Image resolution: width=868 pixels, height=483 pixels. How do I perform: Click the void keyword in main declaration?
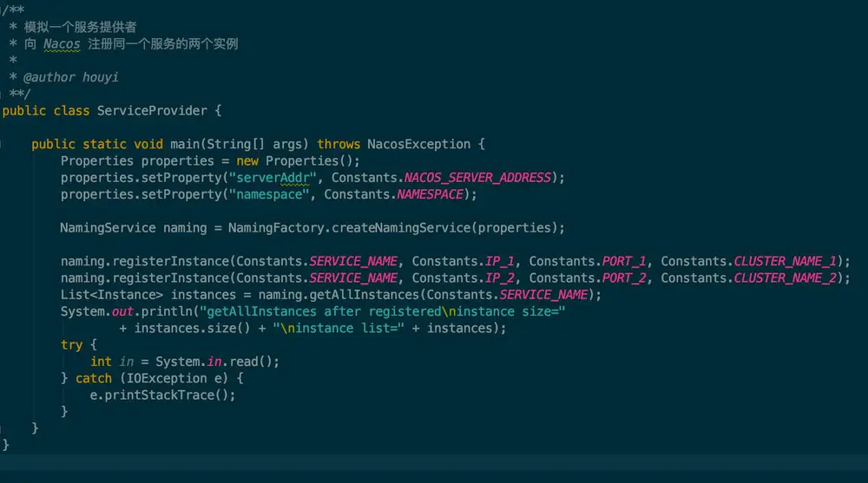[x=148, y=144]
